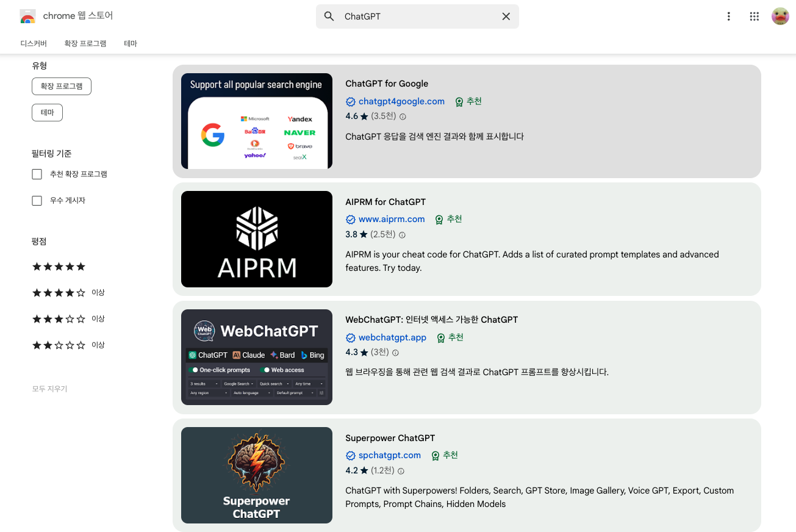
Task: Select the 확장 프로그램 type filter chip
Action: 62,86
